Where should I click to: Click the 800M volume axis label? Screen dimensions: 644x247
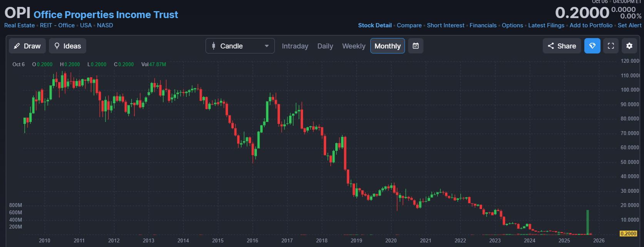tap(16, 205)
